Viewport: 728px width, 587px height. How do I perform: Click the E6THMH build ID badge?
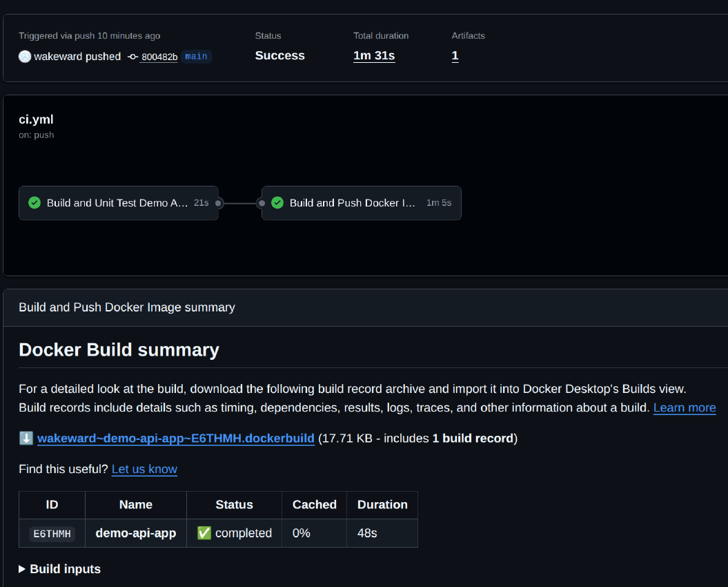tap(52, 534)
